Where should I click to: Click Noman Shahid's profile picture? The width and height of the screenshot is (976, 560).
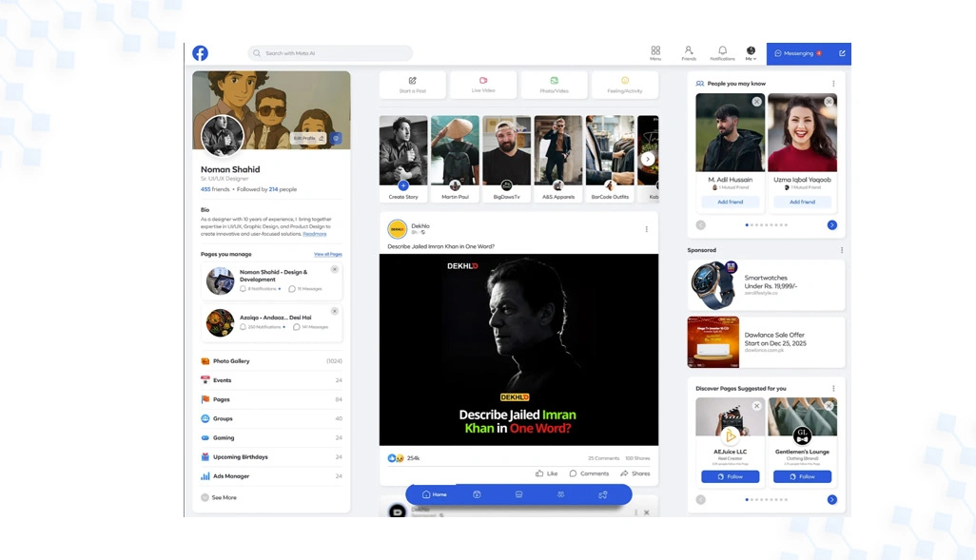pyautogui.click(x=223, y=136)
